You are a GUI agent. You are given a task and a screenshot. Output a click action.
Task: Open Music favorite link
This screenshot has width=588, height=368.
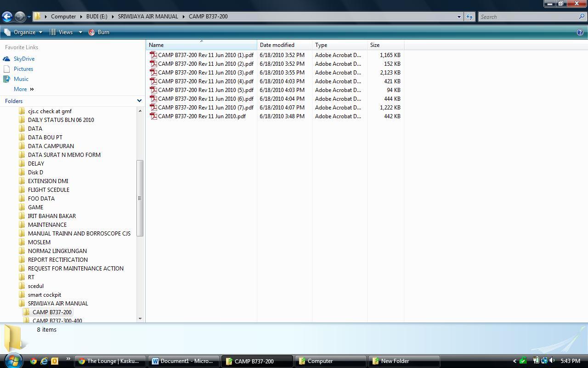pos(21,79)
